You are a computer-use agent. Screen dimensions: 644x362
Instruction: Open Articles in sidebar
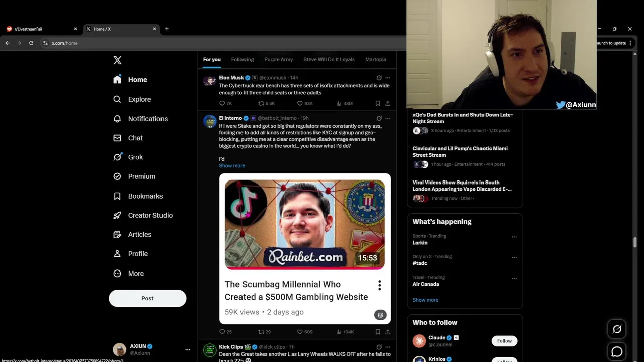pyautogui.click(x=132, y=234)
